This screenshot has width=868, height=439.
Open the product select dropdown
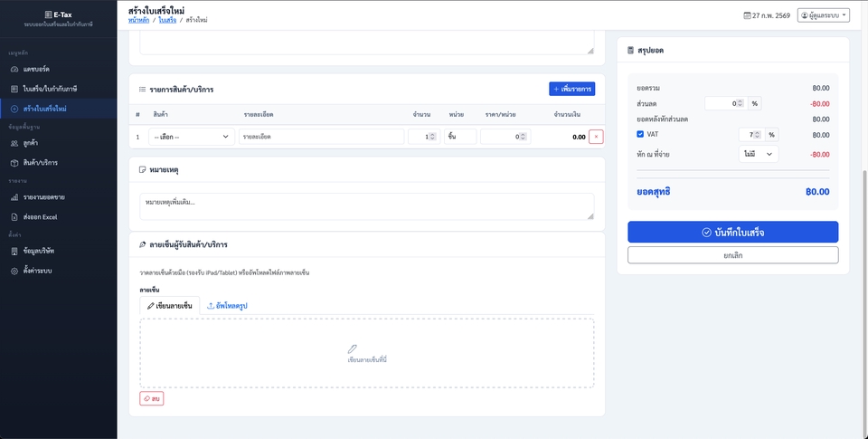point(192,137)
